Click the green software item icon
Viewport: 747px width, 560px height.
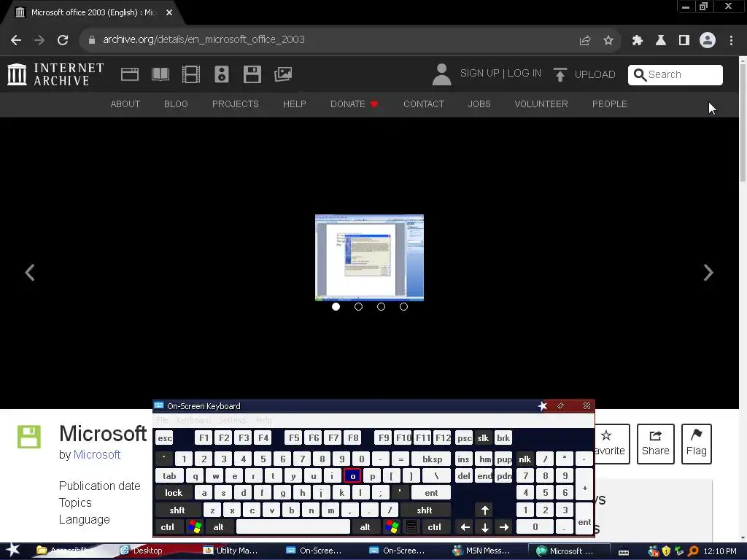[29, 437]
